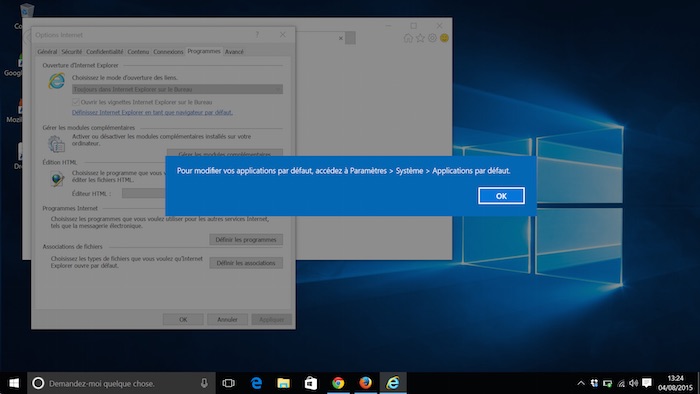This screenshot has width=700, height=394.
Task: Open Task View from the taskbar
Action: tap(229, 383)
